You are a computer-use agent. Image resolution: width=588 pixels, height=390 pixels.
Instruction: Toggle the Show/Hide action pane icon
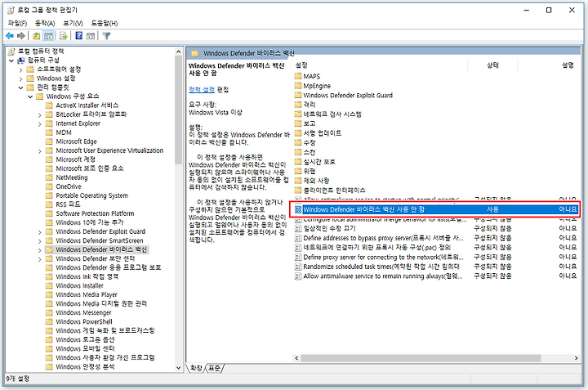91,36
